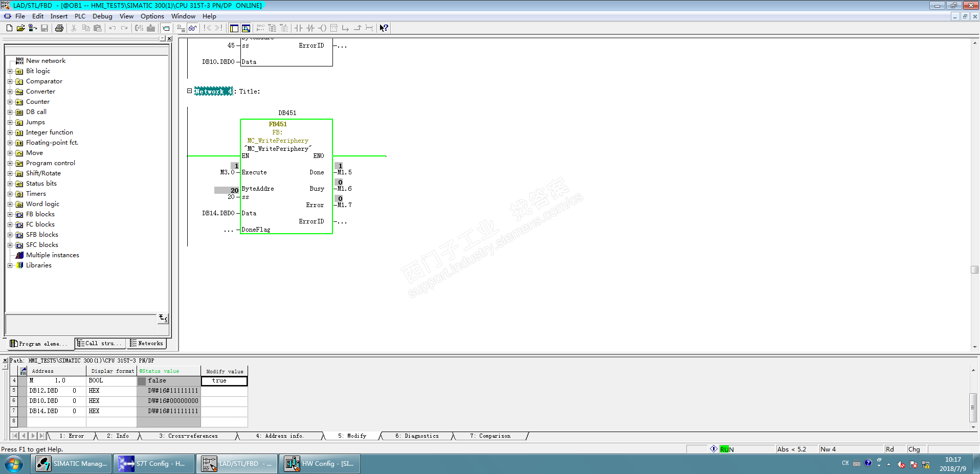Screen dimensions: 980x474
Task: Expand the Bit logic tree node
Action: click(x=10, y=71)
